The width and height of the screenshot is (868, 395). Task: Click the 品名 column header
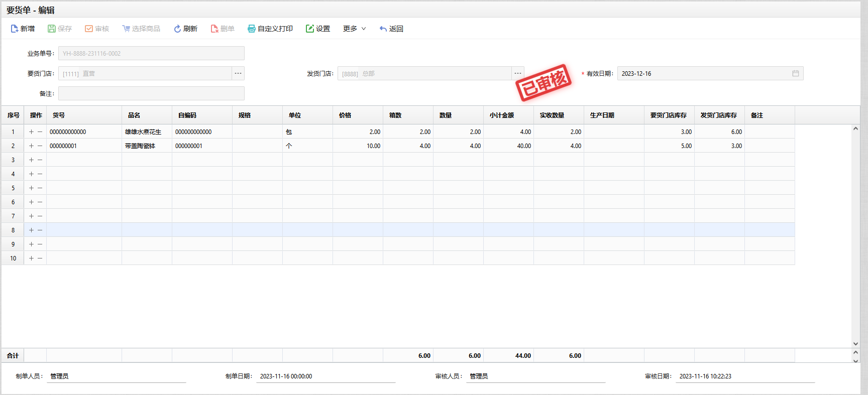point(147,115)
